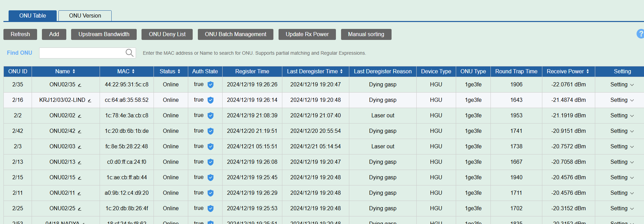
Task: Open Setting dropdown for ONU 2/42
Action: pyautogui.click(x=622, y=131)
